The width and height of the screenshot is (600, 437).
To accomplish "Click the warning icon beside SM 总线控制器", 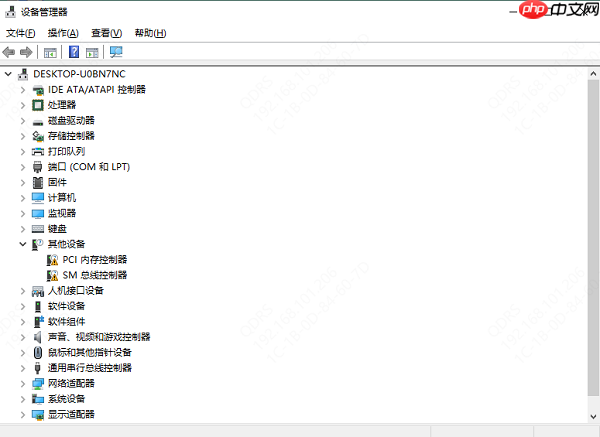I will click(52, 276).
